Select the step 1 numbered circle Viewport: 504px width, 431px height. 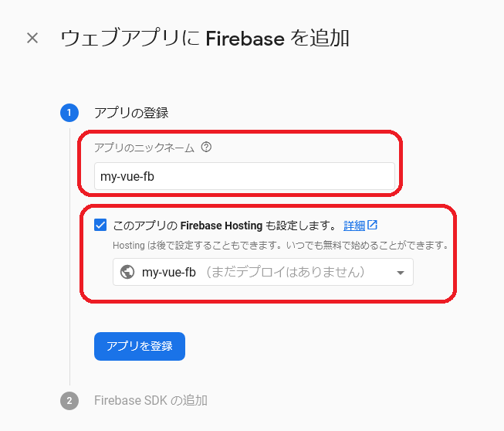(69, 113)
